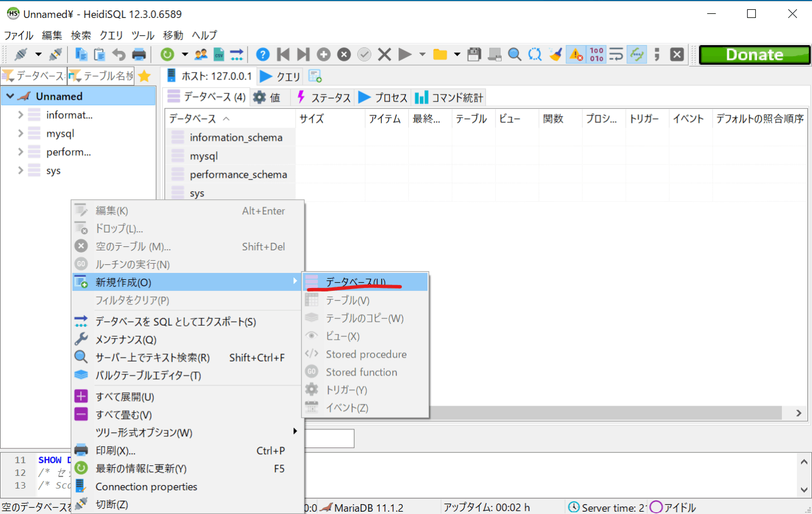Click the save as snippet icon

coord(495,54)
